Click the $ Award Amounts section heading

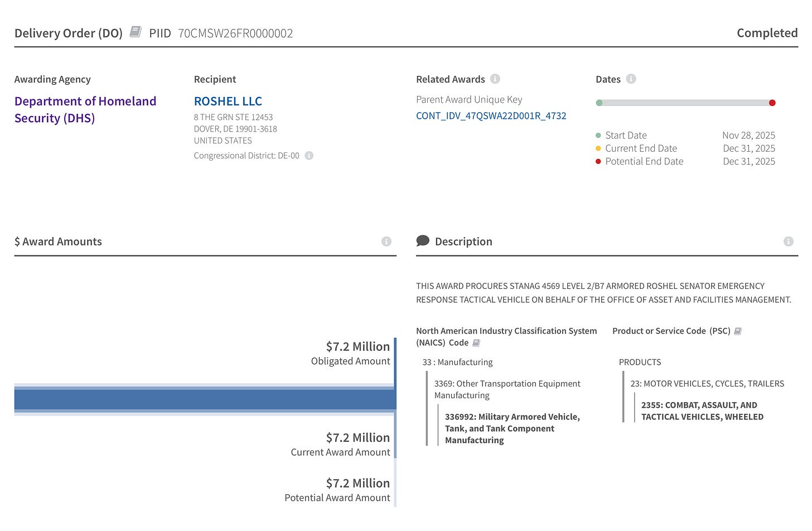(x=58, y=242)
